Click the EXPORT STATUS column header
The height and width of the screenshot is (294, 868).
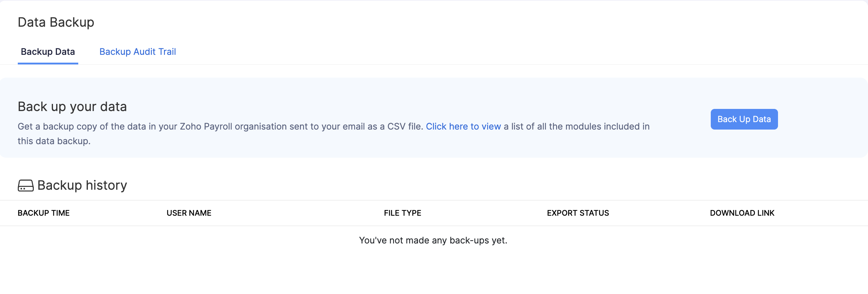[x=578, y=213]
